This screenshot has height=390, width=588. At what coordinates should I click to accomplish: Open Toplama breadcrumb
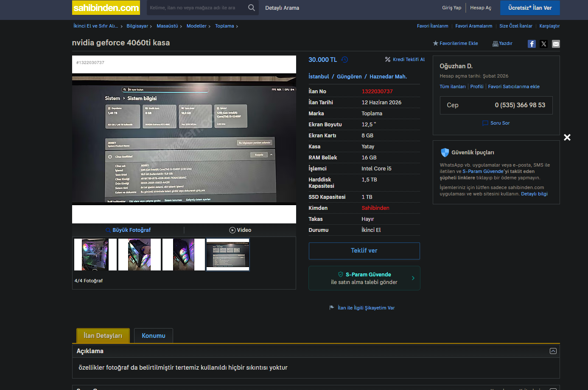click(224, 26)
